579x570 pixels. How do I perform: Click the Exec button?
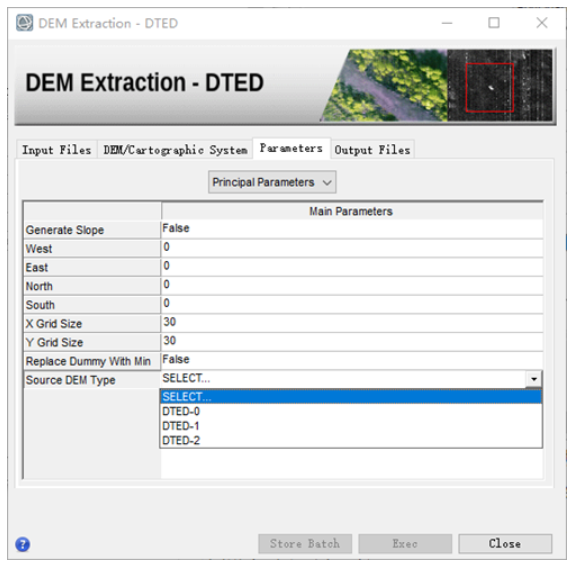(405, 543)
